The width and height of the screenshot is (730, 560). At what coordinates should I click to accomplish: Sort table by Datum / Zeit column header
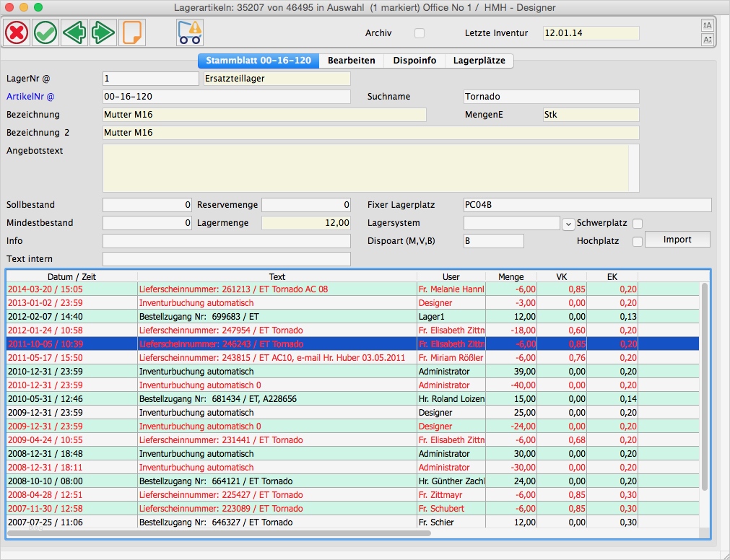71,276
